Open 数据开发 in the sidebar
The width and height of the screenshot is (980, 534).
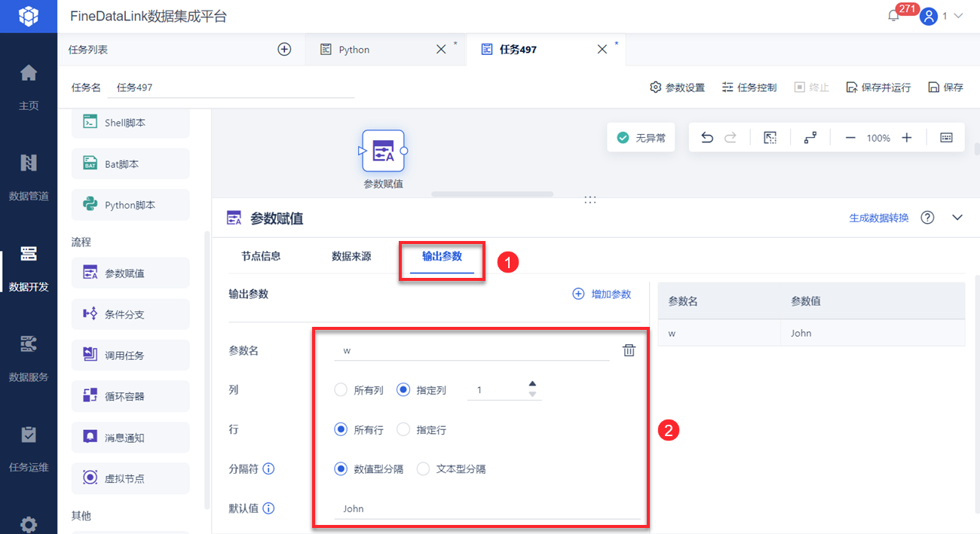[x=29, y=268]
